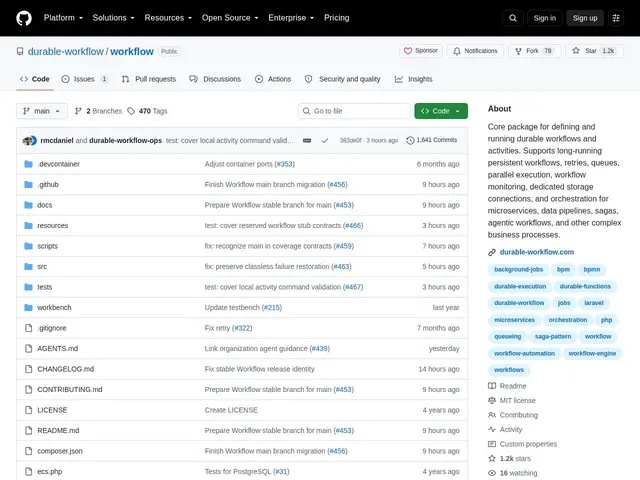Expand the Solutions menu

(113, 18)
